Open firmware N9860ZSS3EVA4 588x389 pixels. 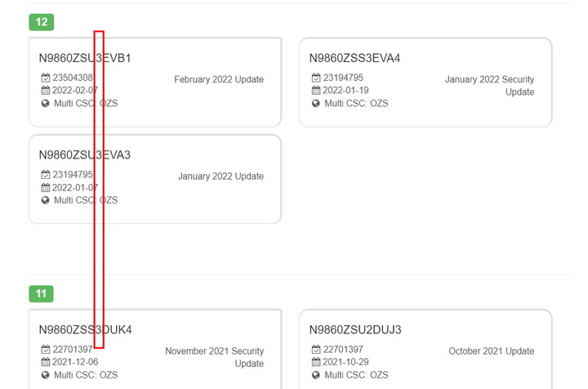(x=354, y=59)
